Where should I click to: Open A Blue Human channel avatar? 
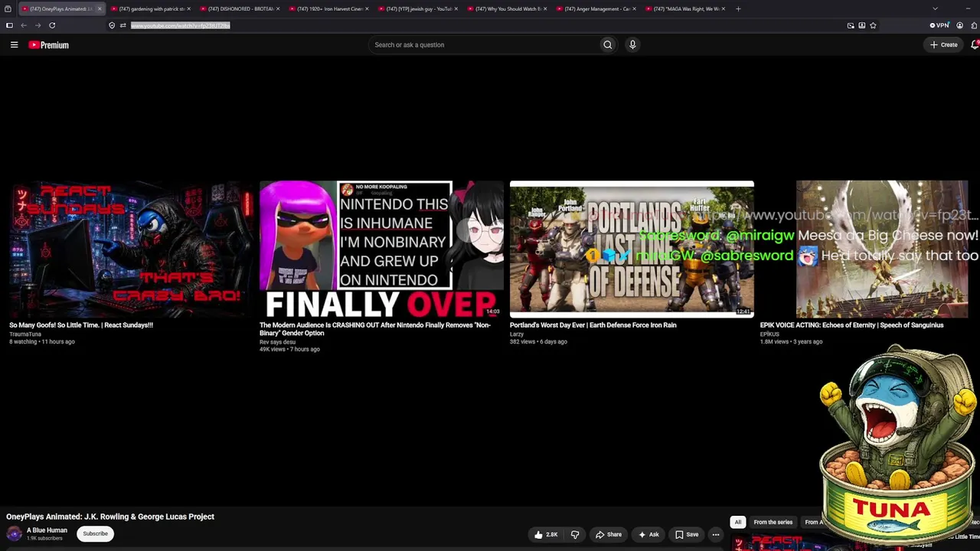pyautogui.click(x=15, y=534)
